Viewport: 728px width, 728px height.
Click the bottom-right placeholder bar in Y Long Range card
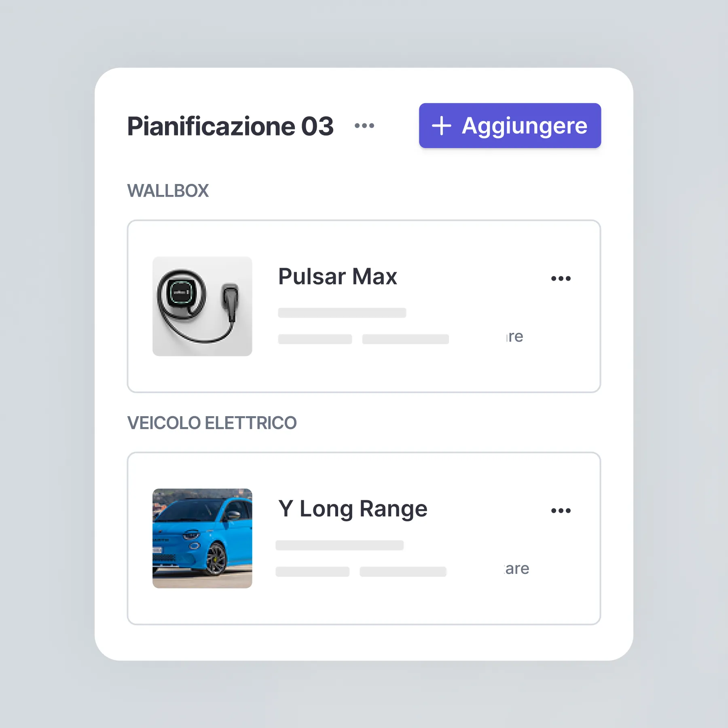pyautogui.click(x=403, y=571)
